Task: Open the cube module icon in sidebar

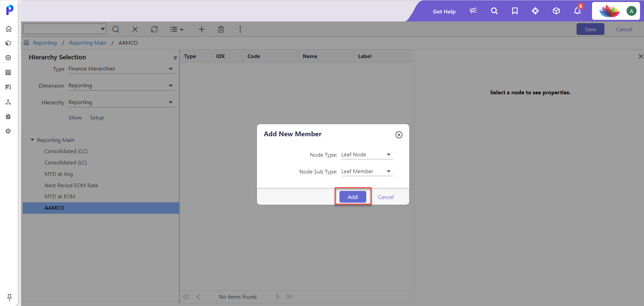Action: point(8,43)
